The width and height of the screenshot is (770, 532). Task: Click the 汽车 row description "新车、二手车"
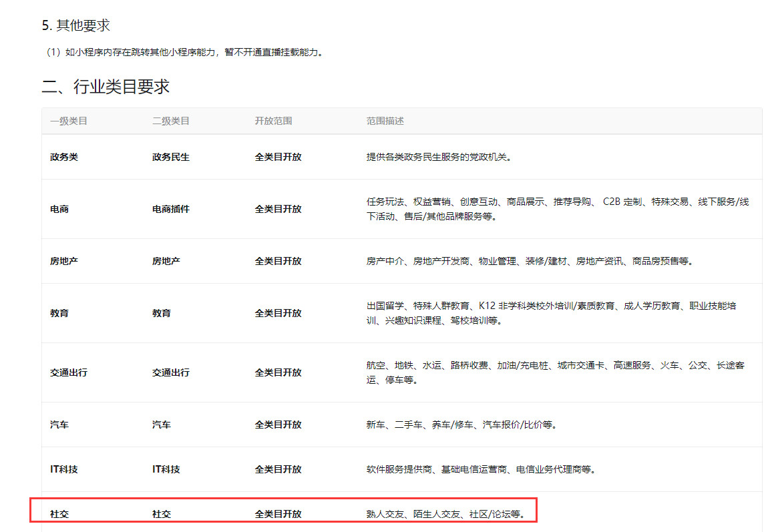point(461,425)
